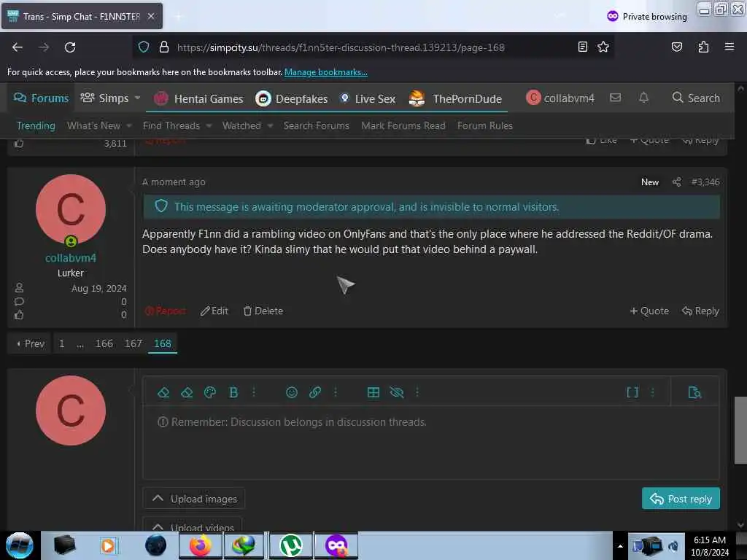The width and height of the screenshot is (747, 560).
Task: Open the Firefox taskbar icon
Action: tap(201, 545)
